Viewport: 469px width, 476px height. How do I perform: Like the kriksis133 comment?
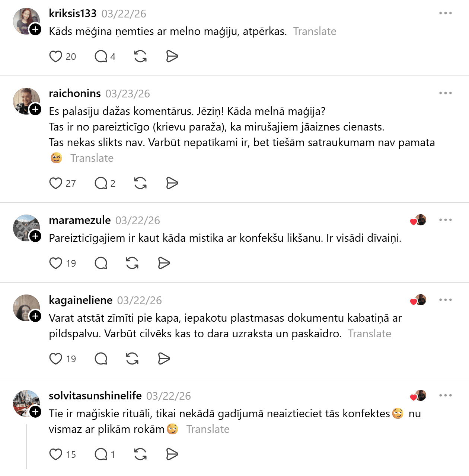pos(56,57)
